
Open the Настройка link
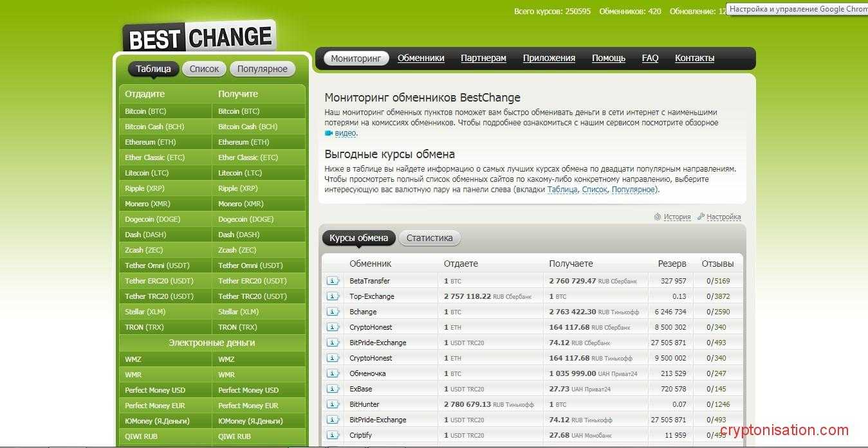point(723,217)
